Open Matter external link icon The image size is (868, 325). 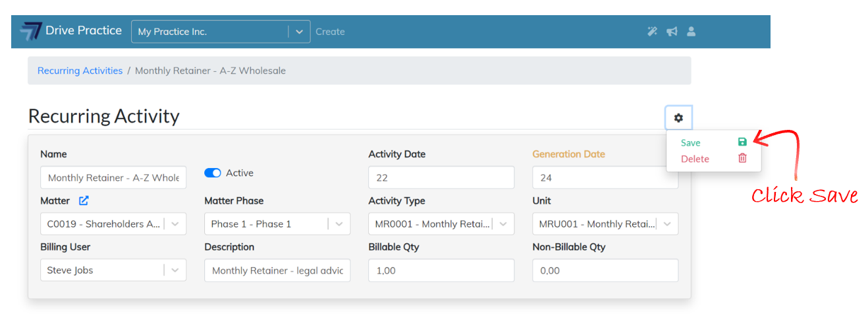click(x=84, y=200)
